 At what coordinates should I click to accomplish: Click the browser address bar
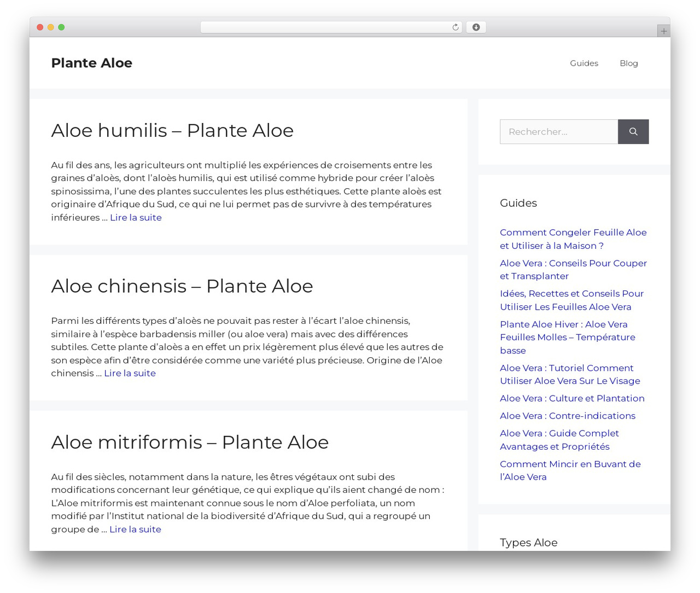pos(331,27)
